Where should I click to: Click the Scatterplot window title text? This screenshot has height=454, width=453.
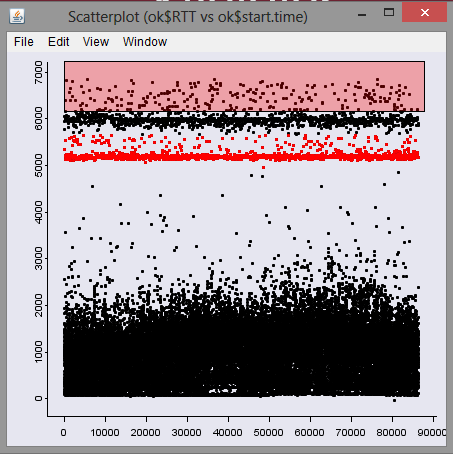coord(188,17)
